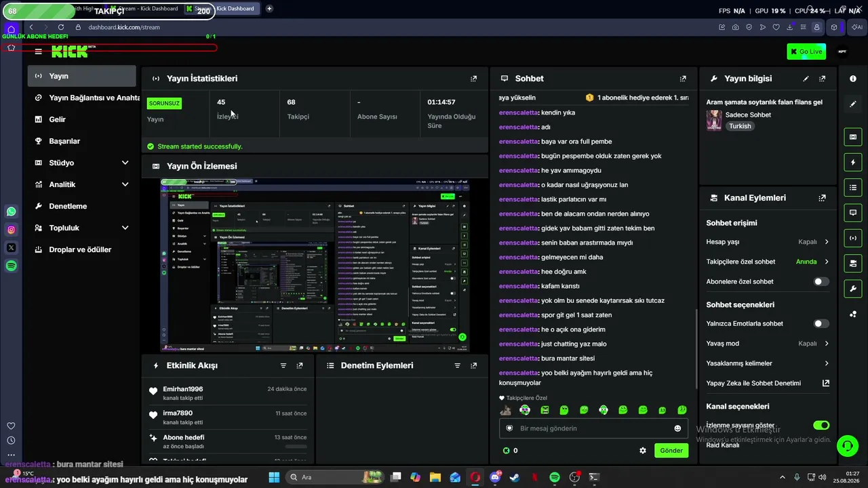The height and width of the screenshot is (488, 868).
Task: Open the browser screenshot camera icon
Action: coord(736,27)
